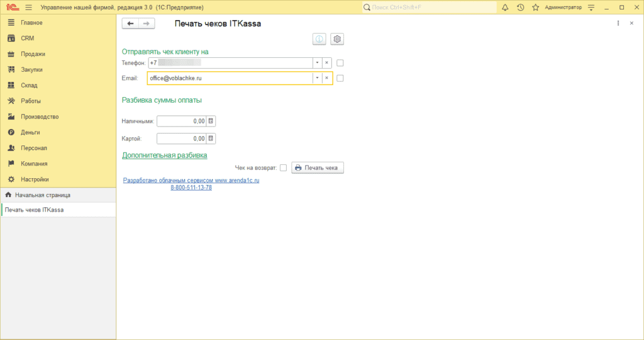Image resolution: width=644 pixels, height=340 pixels.
Task: Maximize the 1C application window
Action: (622, 8)
